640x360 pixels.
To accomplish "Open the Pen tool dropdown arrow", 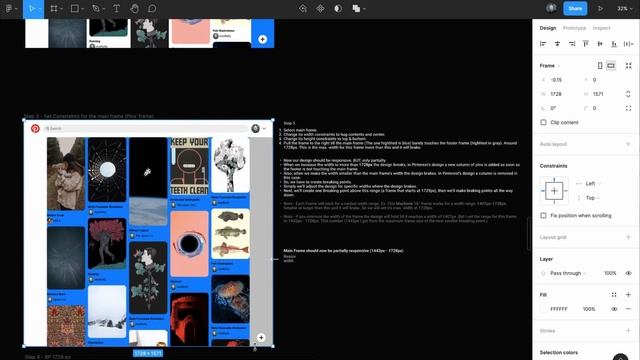I will pos(104,9).
